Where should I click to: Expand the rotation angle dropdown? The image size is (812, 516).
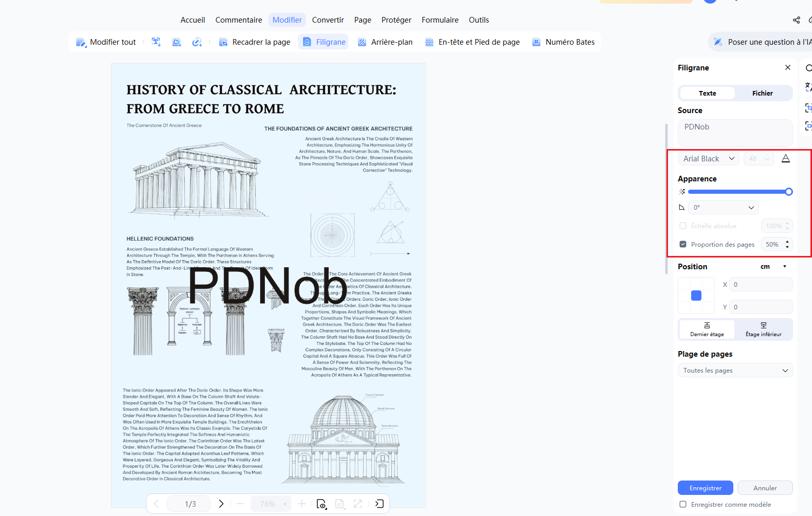pos(724,207)
